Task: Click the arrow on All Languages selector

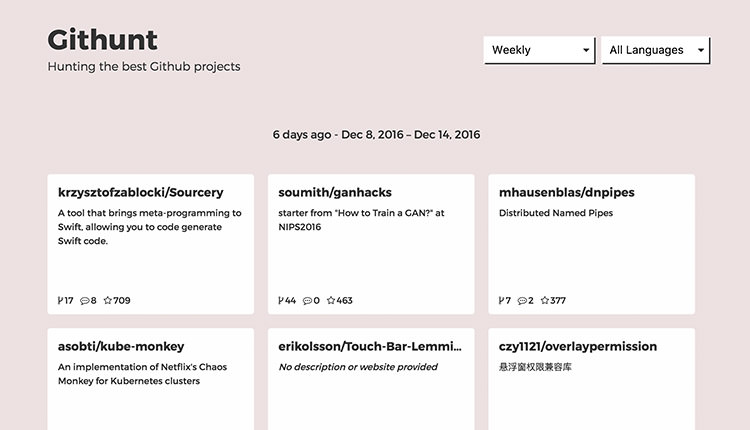Action: (x=701, y=50)
